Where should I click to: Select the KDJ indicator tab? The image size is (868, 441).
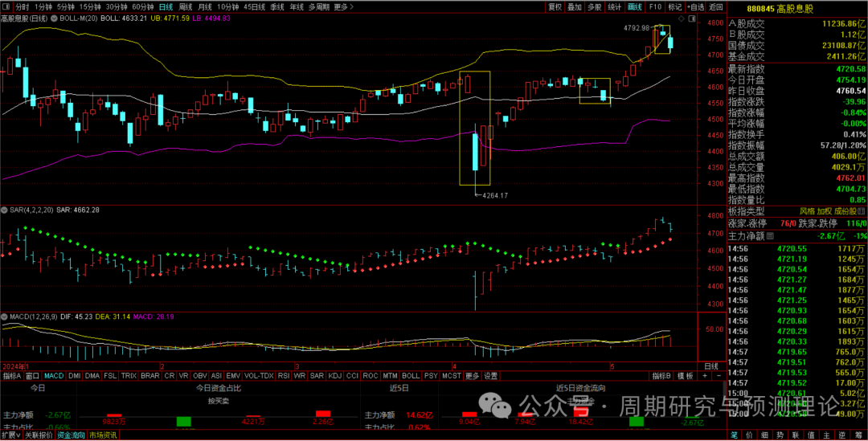pyautogui.click(x=334, y=376)
